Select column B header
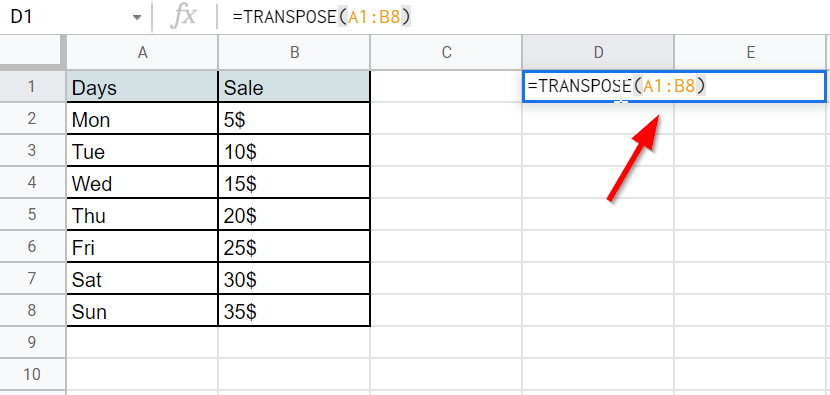The image size is (830, 395). click(x=294, y=52)
